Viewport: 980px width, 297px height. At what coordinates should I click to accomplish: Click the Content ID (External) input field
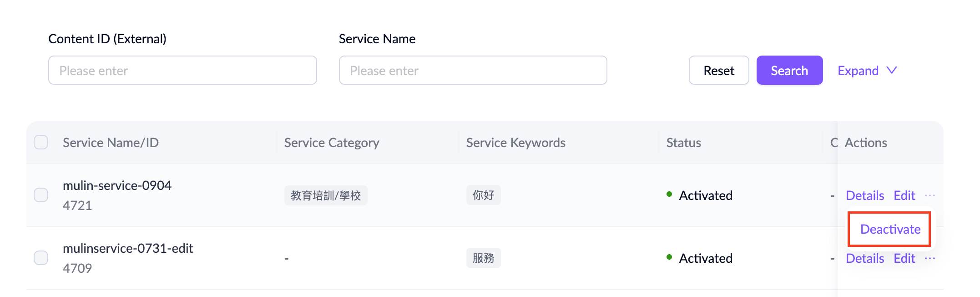click(182, 70)
